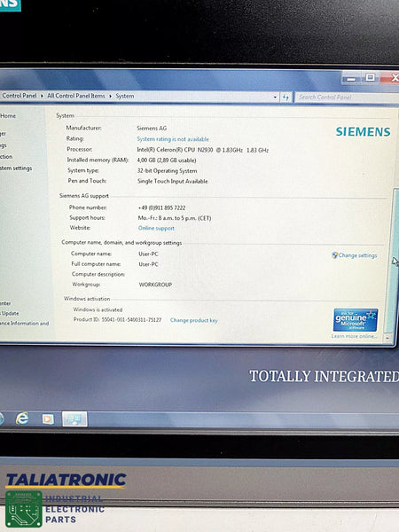Open the Change settings link
This screenshot has width=399, height=532.
point(357,255)
